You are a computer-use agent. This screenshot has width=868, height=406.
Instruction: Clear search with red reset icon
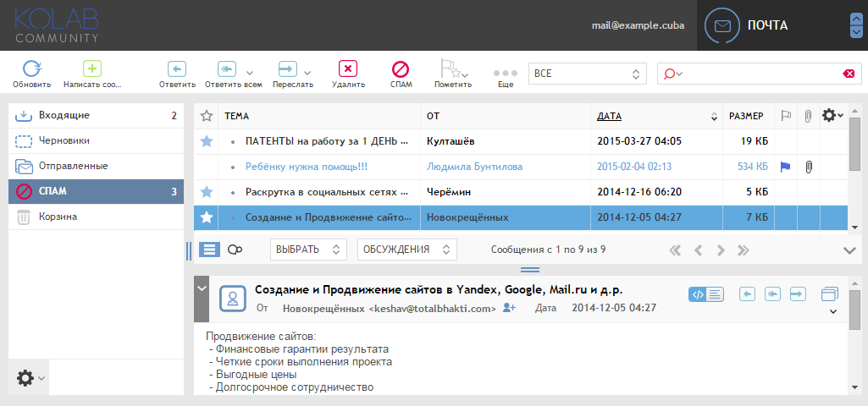(x=848, y=74)
